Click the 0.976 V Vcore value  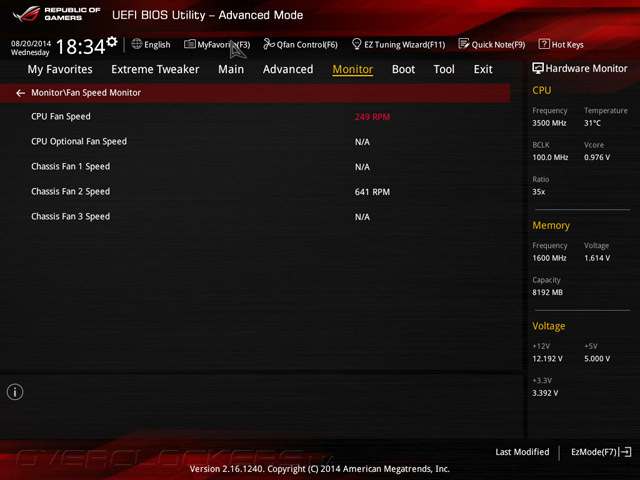[597, 157]
